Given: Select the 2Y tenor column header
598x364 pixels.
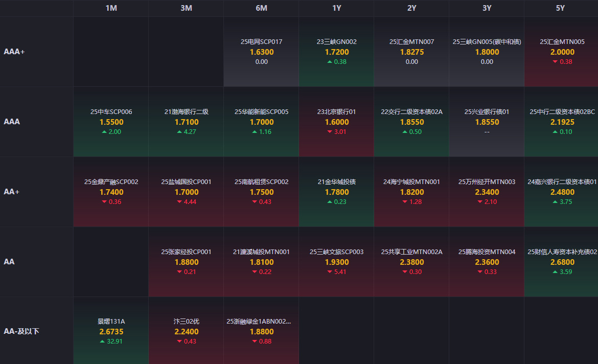Looking at the screenshot, I should click(412, 8).
